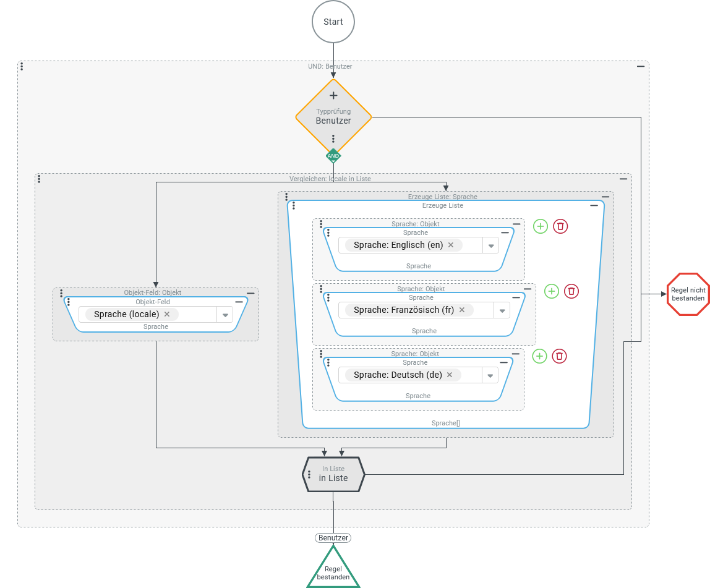The height and width of the screenshot is (588, 710).
Task: Remove the Sprache: Englisch (en) chip
Action: (x=451, y=245)
